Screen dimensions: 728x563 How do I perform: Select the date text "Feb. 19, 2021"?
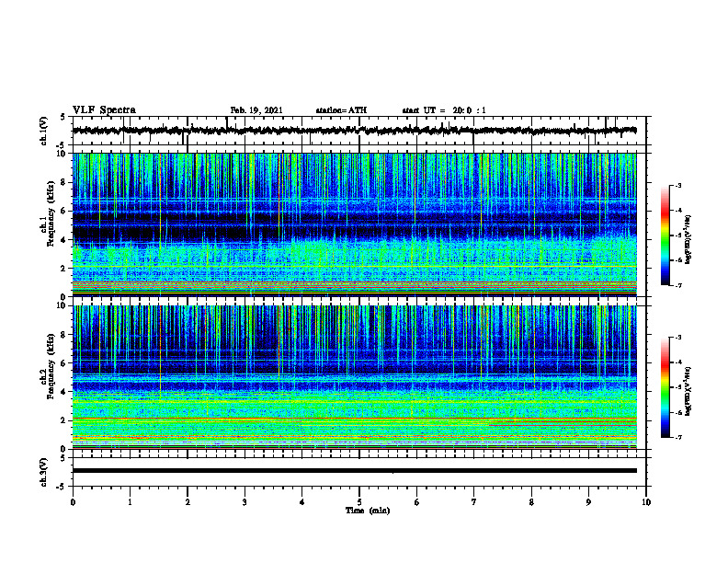(x=256, y=110)
